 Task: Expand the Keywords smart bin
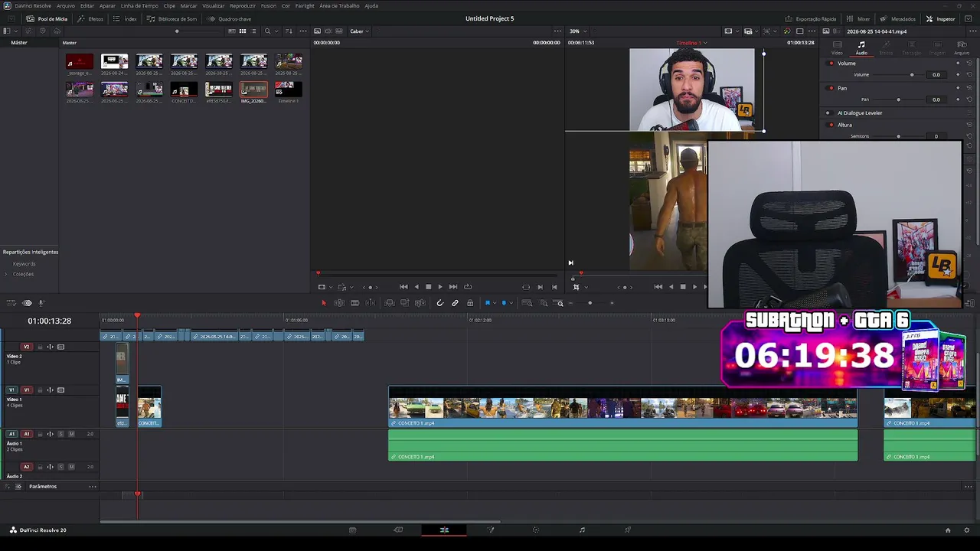24,264
